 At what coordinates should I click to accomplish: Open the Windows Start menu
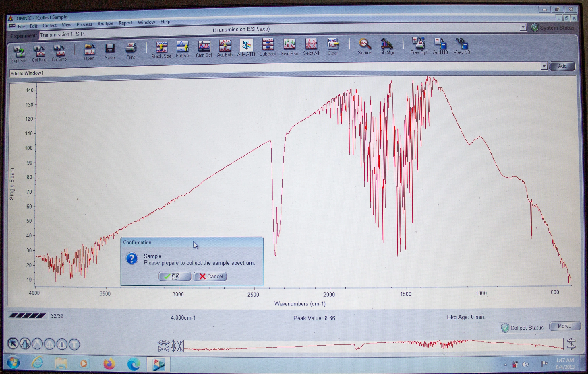pos(13,363)
